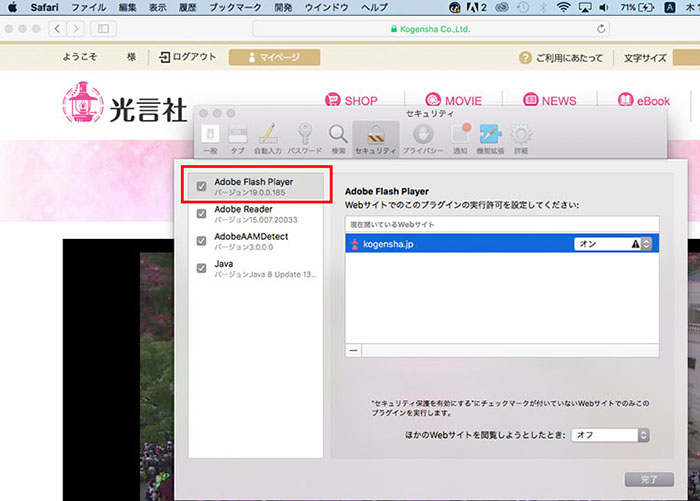Screen dimensions: 700x501
Task: Toggle the Adobe Flash Player checkbox
Action: [x=201, y=186]
